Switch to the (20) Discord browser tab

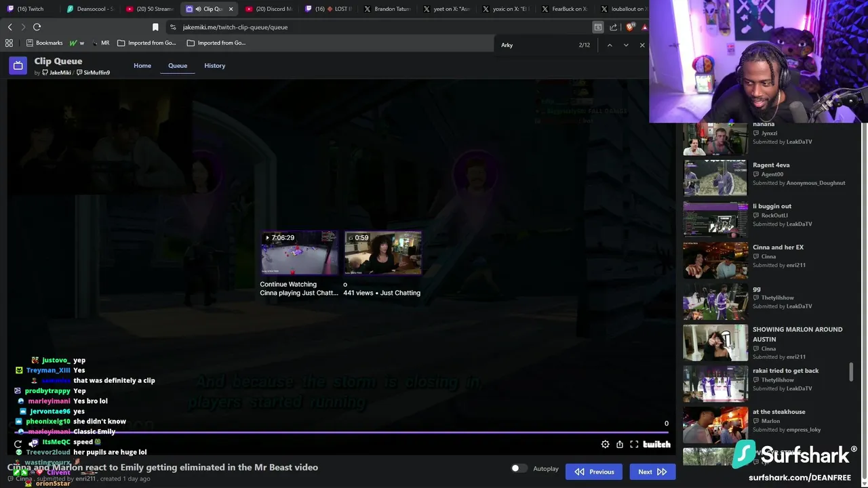269,9
